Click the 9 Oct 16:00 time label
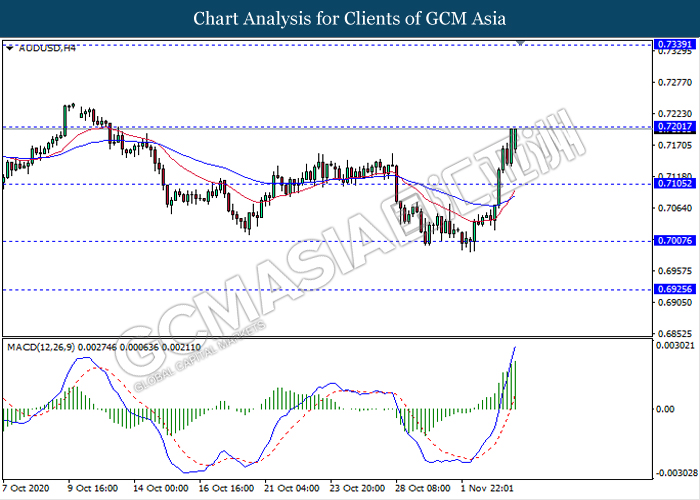 (x=93, y=488)
